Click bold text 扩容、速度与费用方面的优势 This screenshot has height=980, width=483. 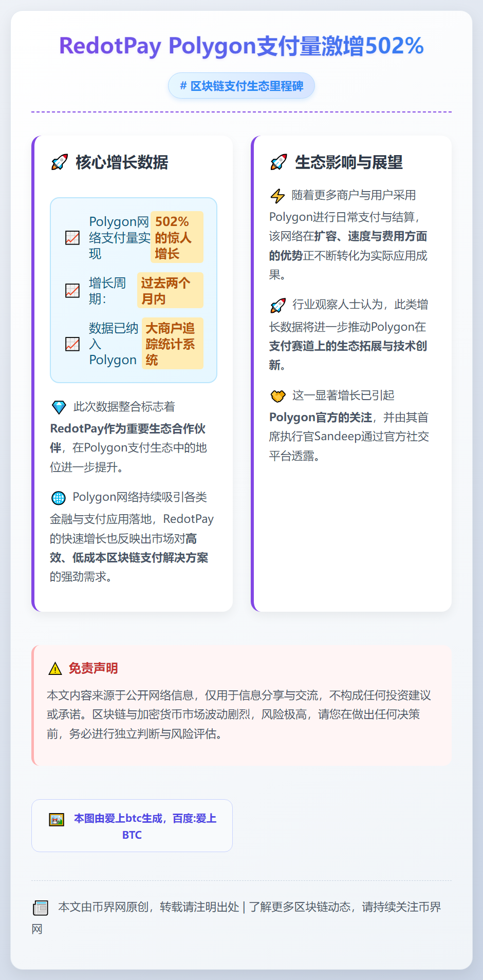[x=348, y=246]
